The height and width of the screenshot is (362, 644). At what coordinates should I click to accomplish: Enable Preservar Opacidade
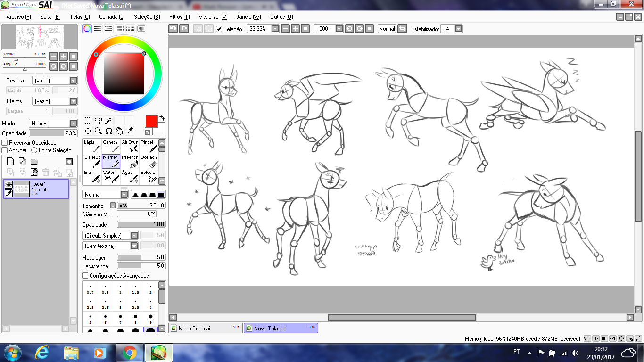(5, 143)
